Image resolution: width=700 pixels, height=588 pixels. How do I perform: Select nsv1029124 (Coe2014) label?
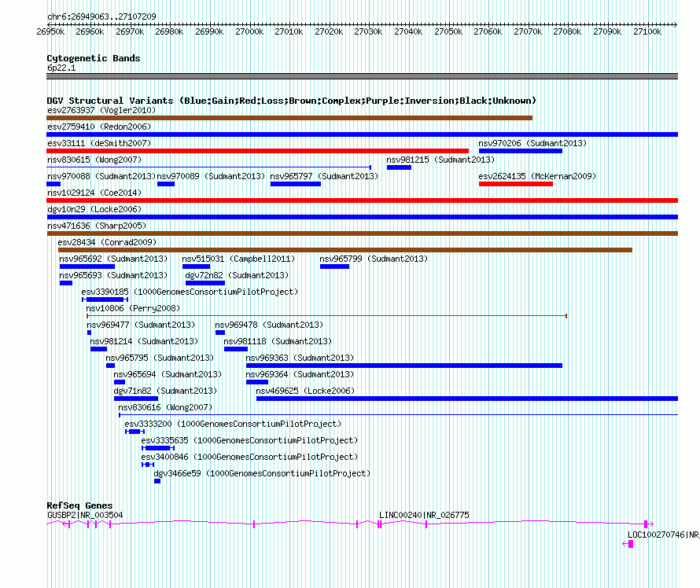pos(94,193)
